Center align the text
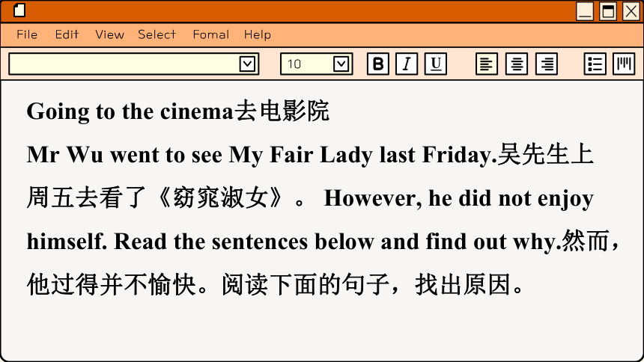Viewport: 644px width, 362px height. pos(517,64)
